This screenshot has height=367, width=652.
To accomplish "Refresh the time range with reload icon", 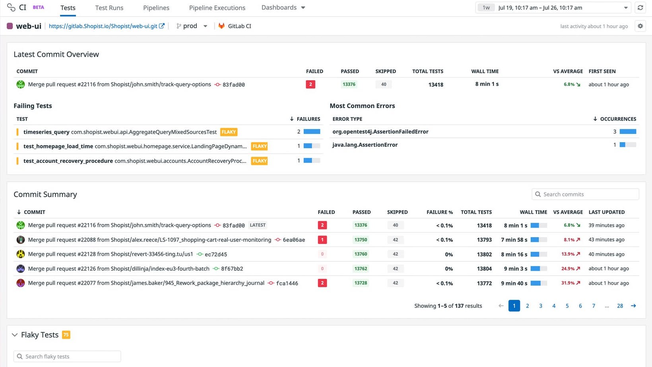I will (640, 7).
